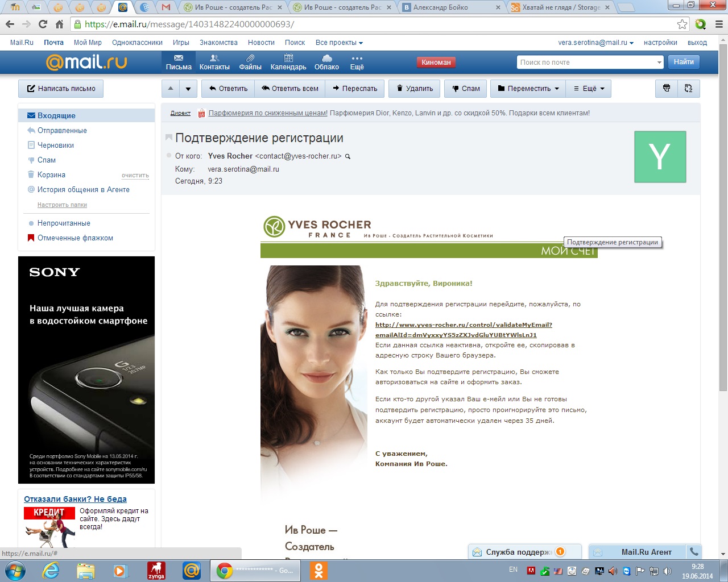Open Знакомства in top menu
The width and height of the screenshot is (728, 582).
click(x=218, y=43)
